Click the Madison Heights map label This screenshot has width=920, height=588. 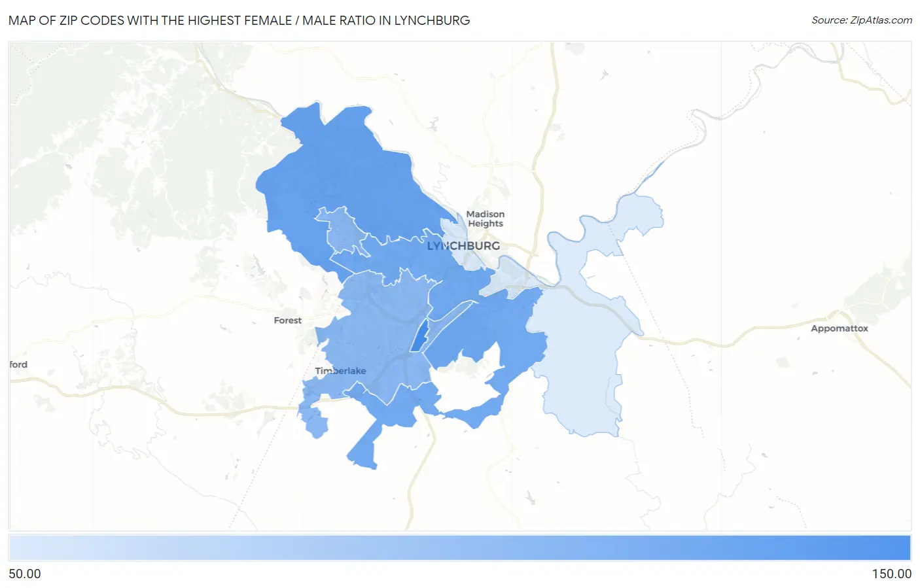[486, 218]
